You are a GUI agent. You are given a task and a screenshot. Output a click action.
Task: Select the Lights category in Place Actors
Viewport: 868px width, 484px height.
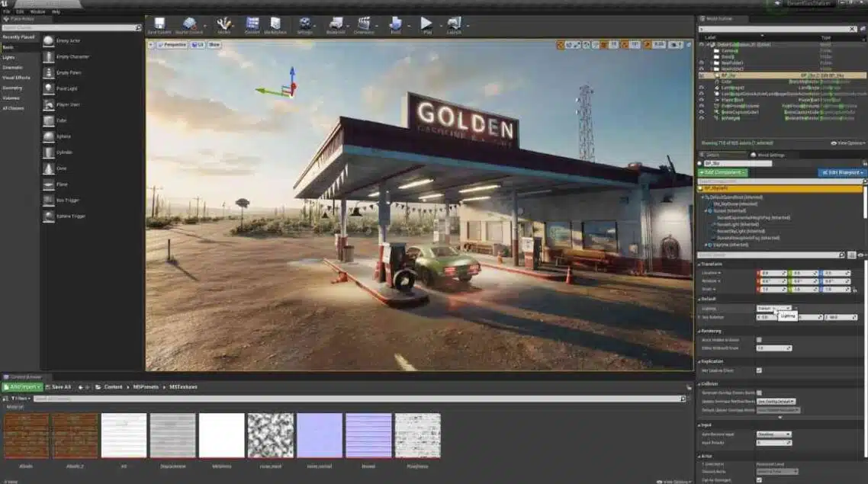[8, 57]
